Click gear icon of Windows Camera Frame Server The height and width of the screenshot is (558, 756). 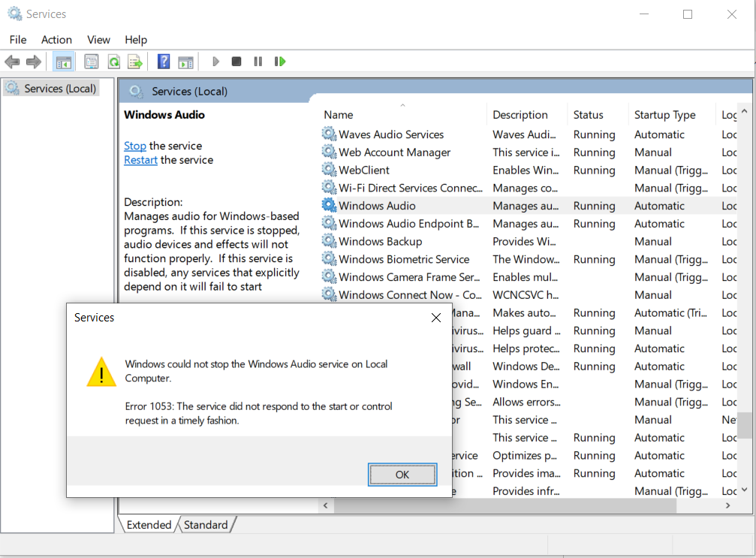[x=329, y=276]
